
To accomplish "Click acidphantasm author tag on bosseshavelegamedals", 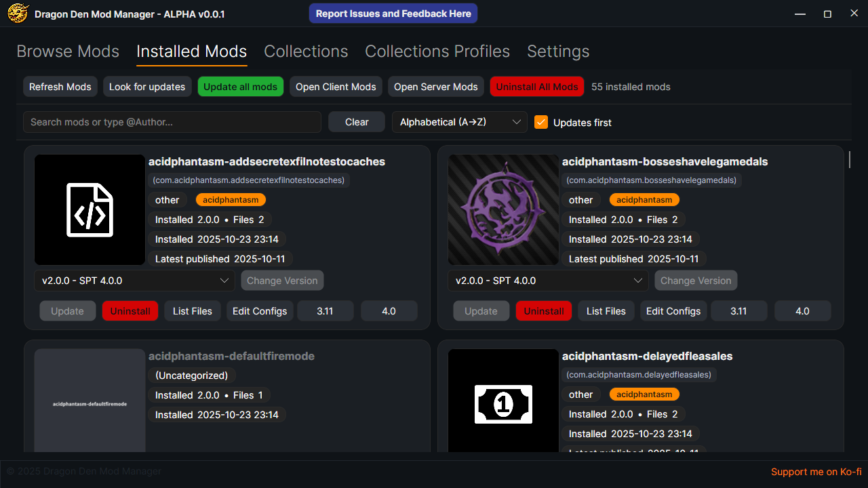I will click(x=644, y=200).
